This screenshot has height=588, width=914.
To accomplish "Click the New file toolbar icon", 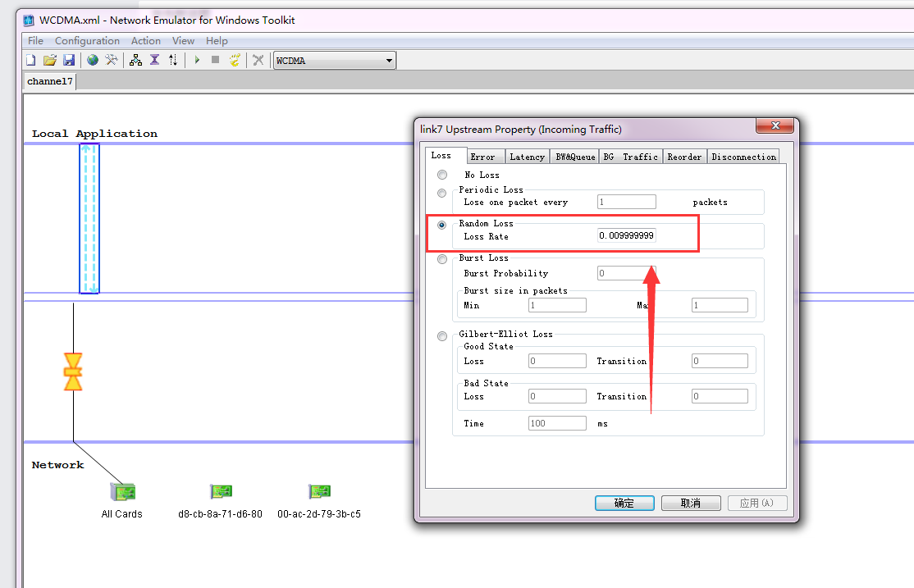I will [x=31, y=60].
